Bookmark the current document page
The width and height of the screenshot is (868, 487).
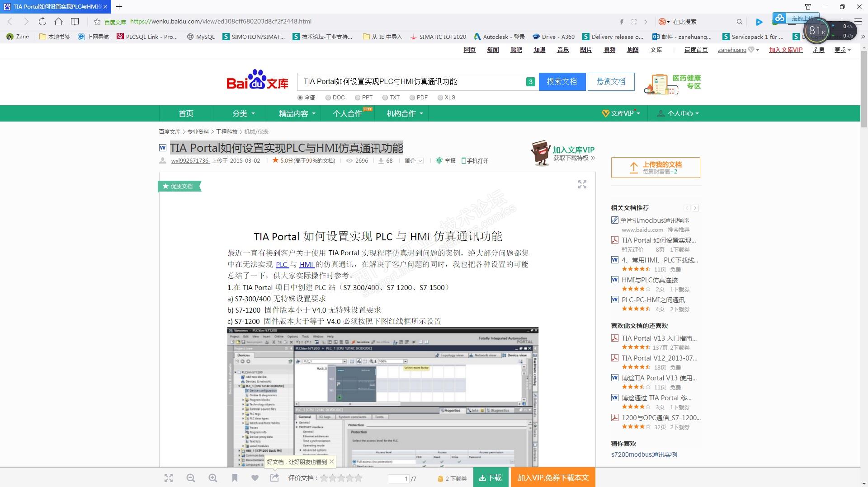pos(235,478)
